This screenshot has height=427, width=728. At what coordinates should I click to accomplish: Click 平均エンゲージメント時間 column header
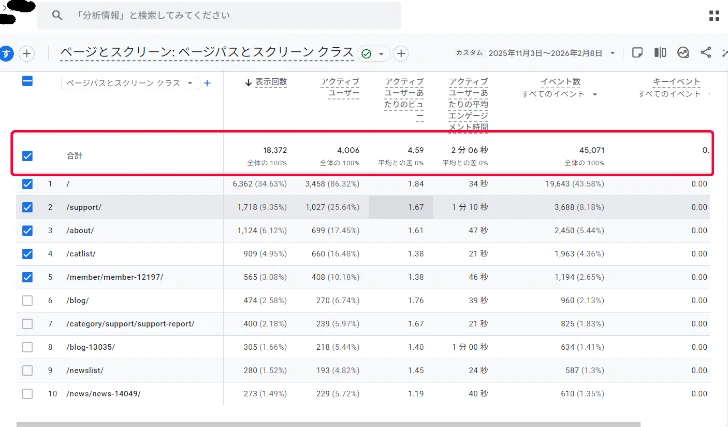(x=468, y=104)
